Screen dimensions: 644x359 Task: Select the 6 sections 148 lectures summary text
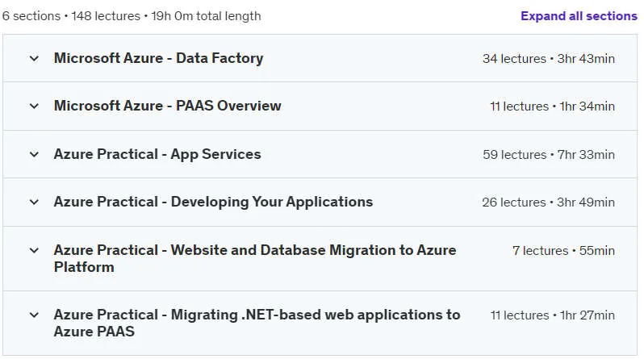tap(132, 16)
